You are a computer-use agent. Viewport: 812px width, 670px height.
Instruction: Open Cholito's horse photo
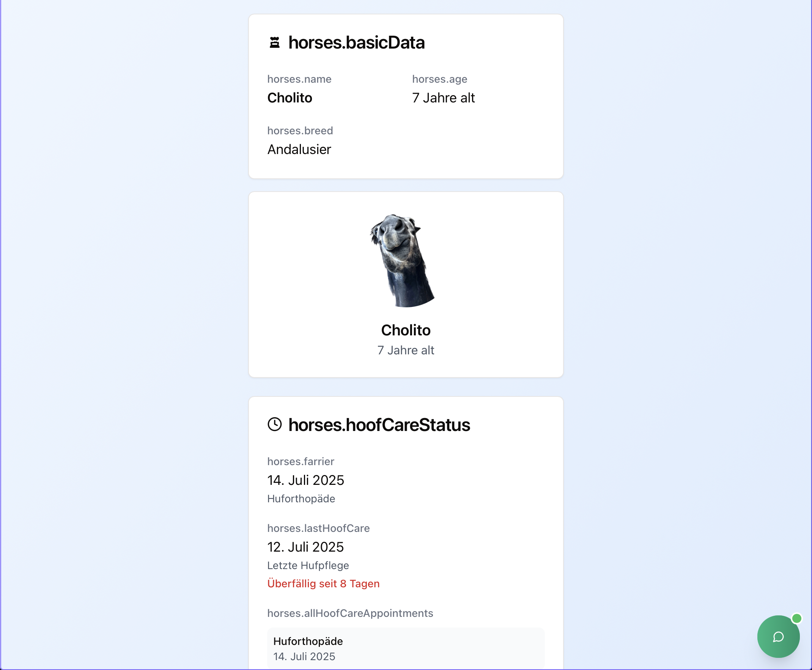click(x=403, y=261)
